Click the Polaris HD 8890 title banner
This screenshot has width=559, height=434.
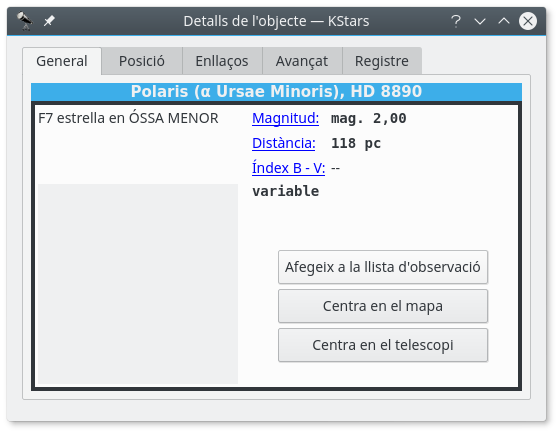coord(276,92)
